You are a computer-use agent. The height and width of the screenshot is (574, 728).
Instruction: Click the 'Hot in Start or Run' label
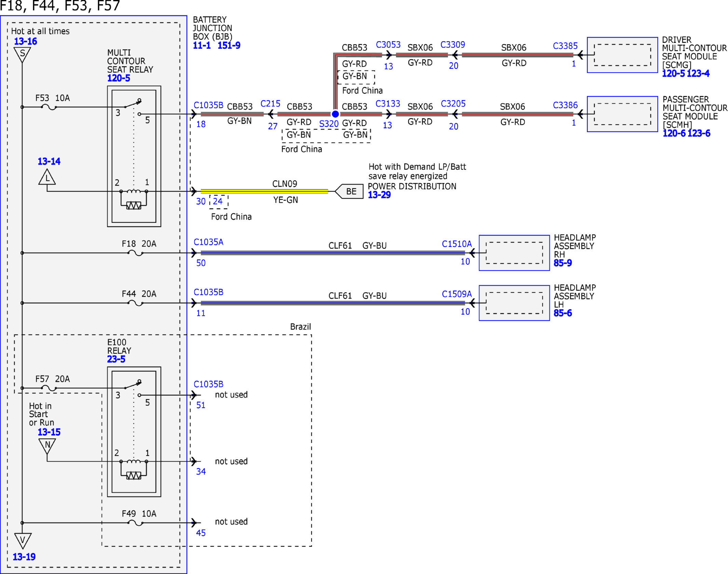point(41,414)
